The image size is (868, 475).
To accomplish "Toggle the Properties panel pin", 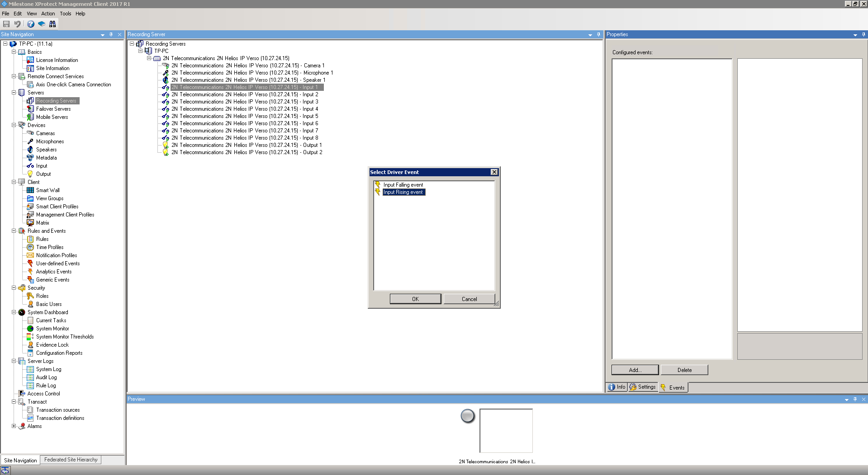I will 863,34.
